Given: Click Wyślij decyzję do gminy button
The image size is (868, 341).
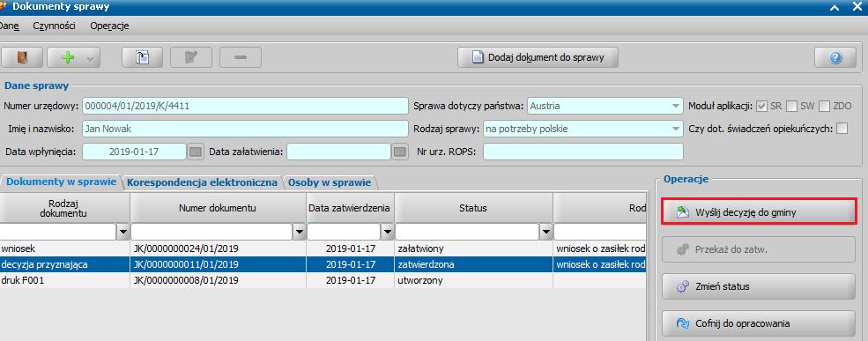Looking at the screenshot, I should point(759,211).
